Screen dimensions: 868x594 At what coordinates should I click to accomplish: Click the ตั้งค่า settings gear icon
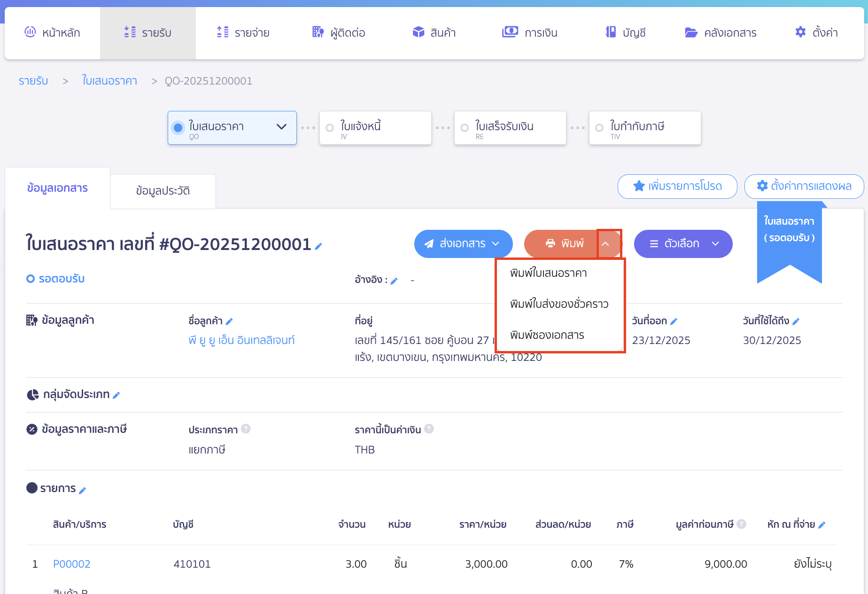click(x=800, y=32)
